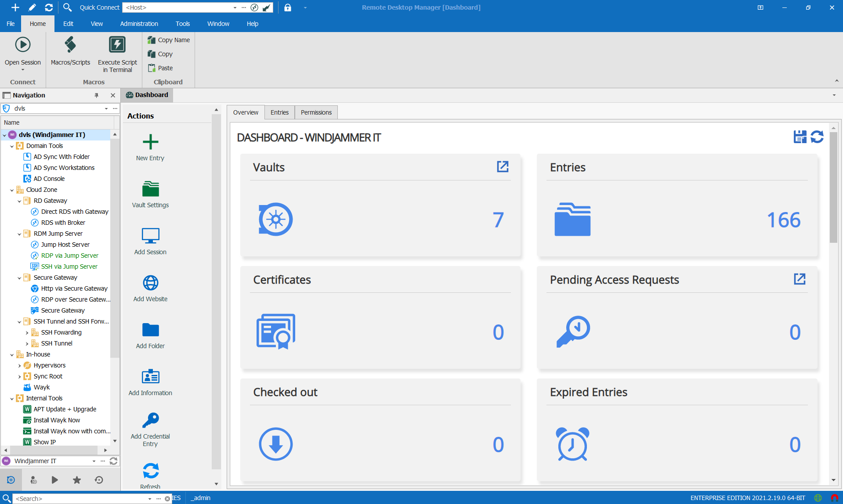
Task: Click the Quick Connect search icon
Action: (67, 7)
